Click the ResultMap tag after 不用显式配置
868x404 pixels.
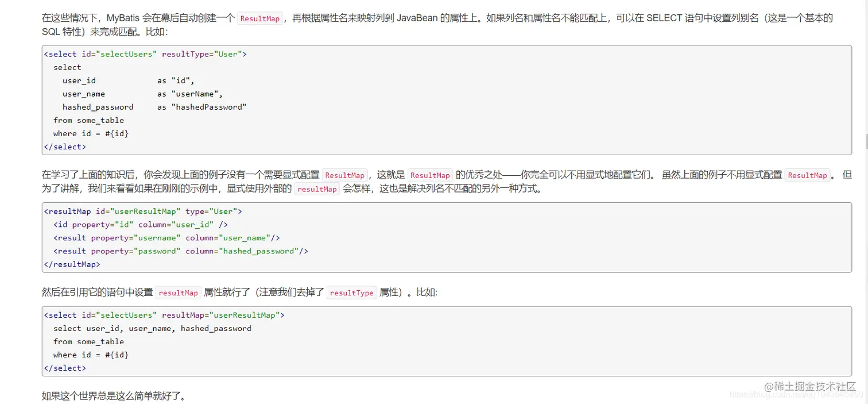pos(807,175)
